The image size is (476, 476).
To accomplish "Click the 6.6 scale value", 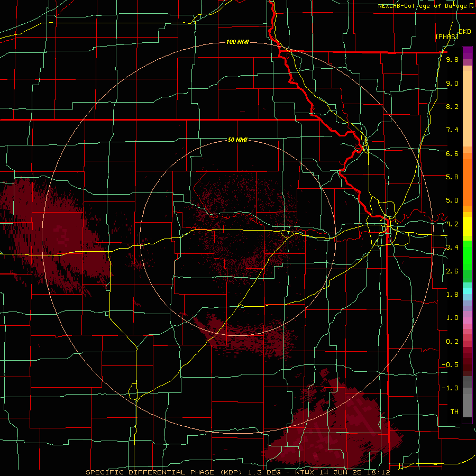I will click(452, 154).
